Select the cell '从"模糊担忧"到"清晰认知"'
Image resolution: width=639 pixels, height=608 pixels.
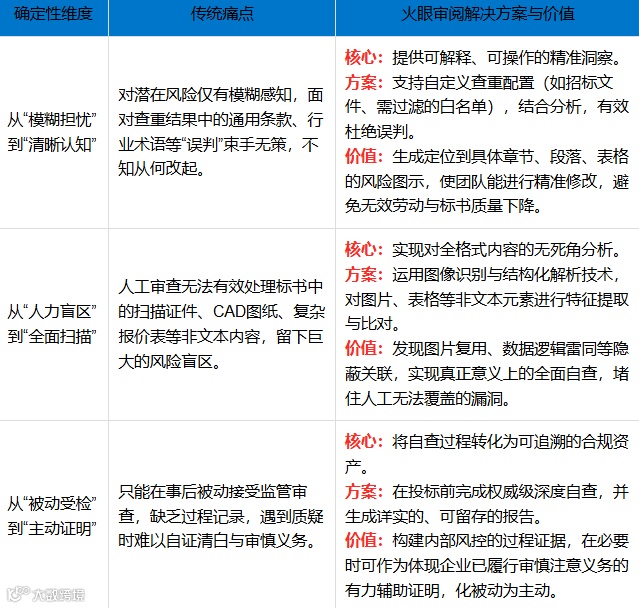(52, 132)
